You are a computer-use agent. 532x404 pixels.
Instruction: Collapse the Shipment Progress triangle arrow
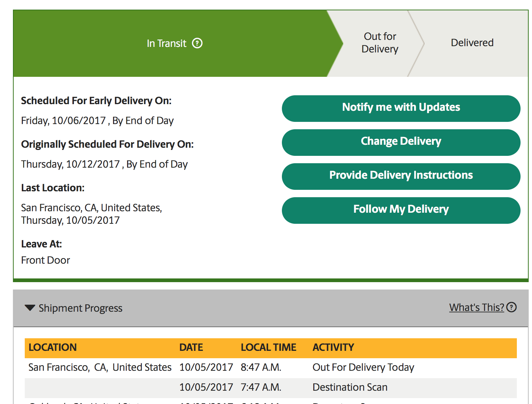tap(30, 308)
